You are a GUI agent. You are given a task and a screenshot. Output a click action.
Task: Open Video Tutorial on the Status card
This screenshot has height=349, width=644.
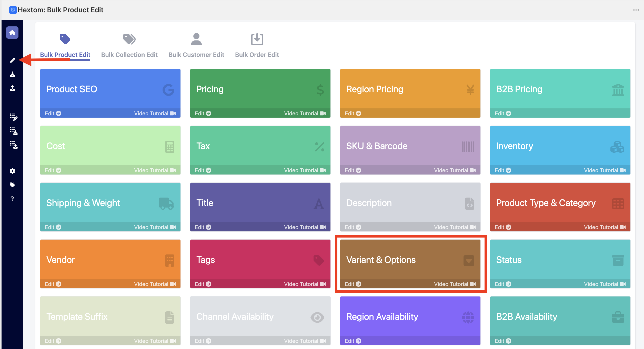[605, 284]
